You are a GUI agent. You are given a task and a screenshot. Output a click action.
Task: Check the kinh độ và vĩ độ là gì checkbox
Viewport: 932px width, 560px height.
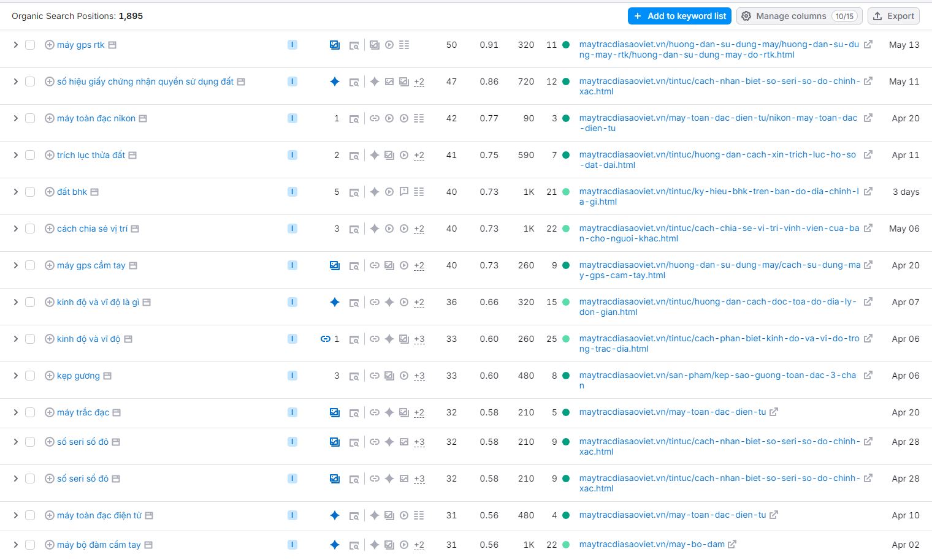30,302
